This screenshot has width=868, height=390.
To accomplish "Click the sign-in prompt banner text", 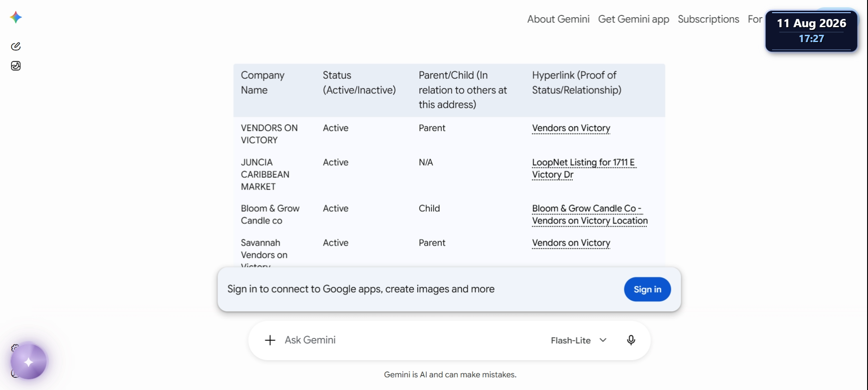I will [x=361, y=289].
